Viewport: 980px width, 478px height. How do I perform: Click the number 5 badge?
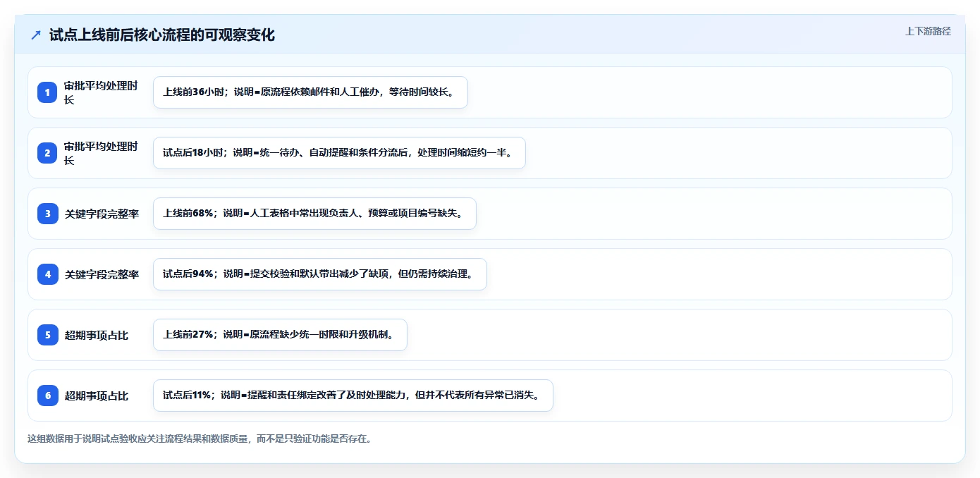coord(47,335)
